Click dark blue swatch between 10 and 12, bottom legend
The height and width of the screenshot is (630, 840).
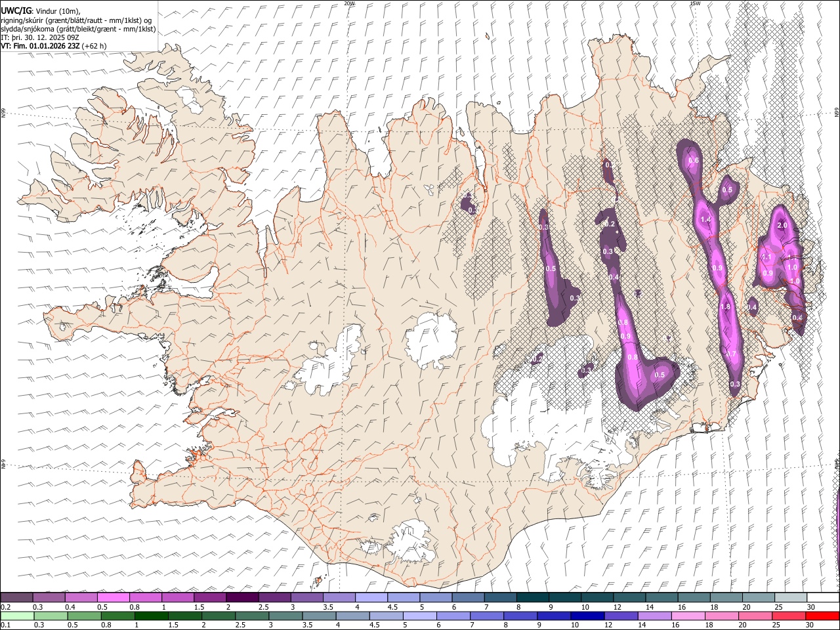(x=587, y=616)
